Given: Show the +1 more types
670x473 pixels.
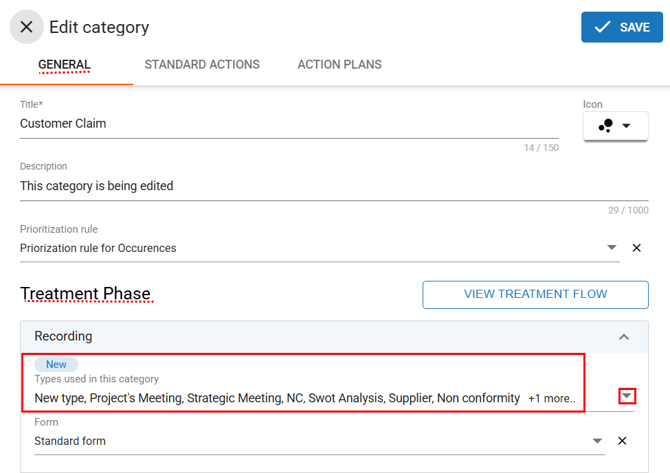Looking at the screenshot, I should [552, 398].
